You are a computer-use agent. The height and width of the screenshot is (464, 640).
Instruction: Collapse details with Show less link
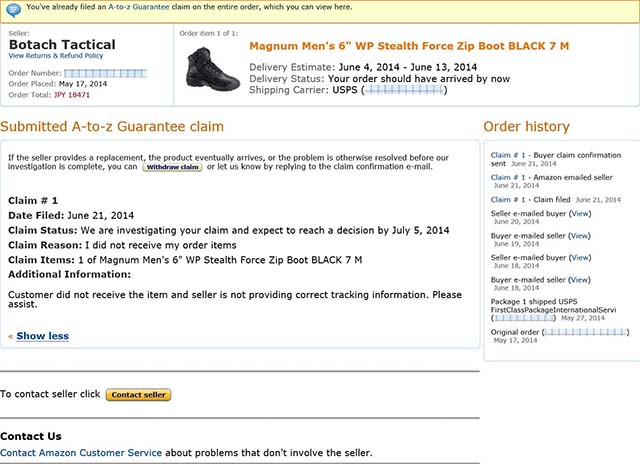click(42, 336)
